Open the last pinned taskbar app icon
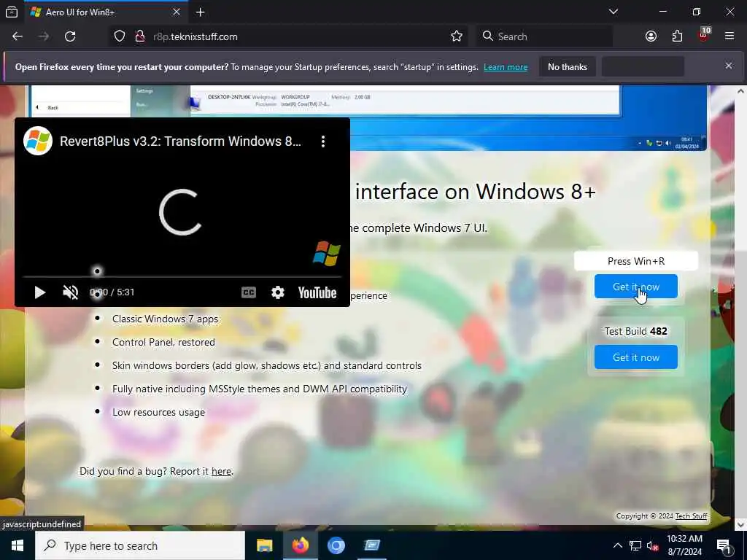747x560 pixels. (x=372, y=545)
